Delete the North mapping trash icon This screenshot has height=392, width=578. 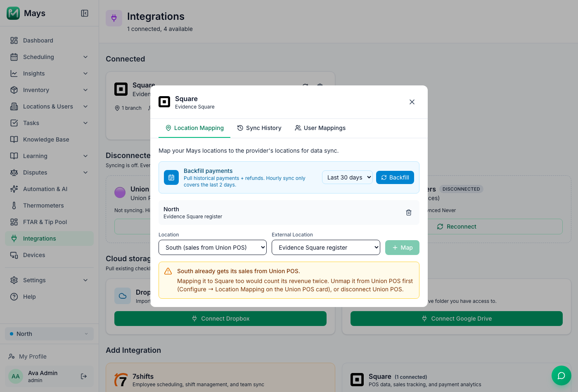[x=409, y=213]
